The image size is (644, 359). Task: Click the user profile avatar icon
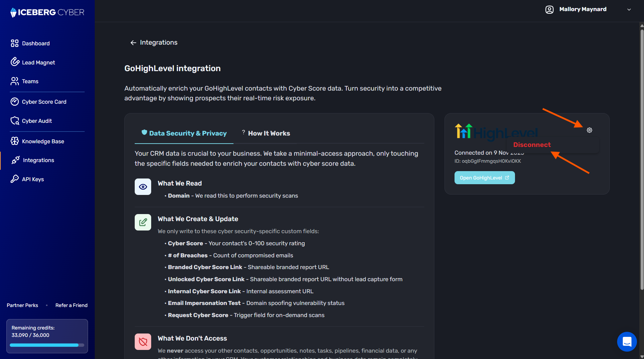coord(549,9)
